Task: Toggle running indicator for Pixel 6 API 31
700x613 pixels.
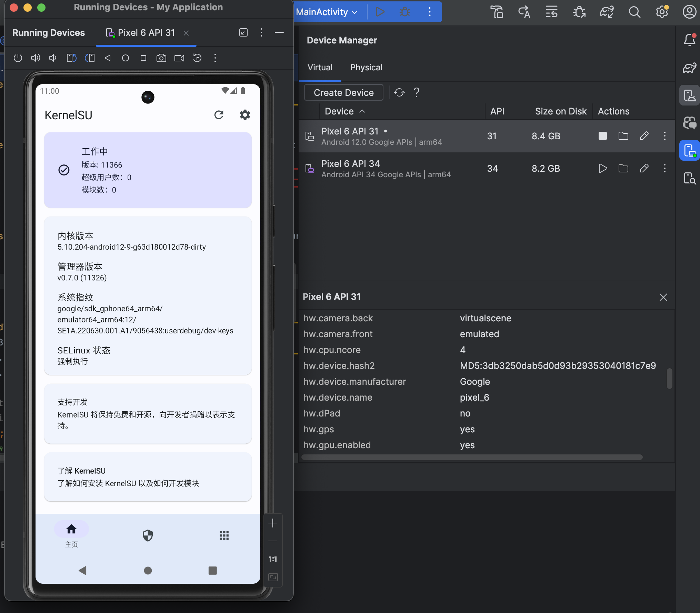Action: 602,136
